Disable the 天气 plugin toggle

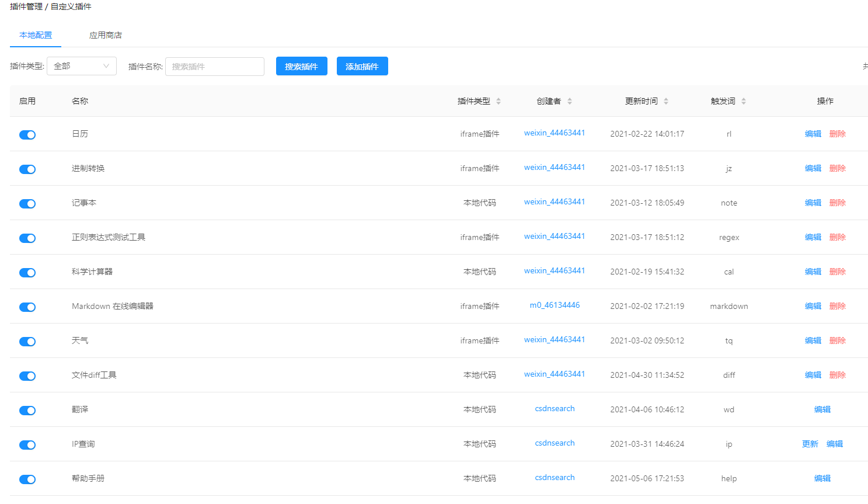coord(27,342)
